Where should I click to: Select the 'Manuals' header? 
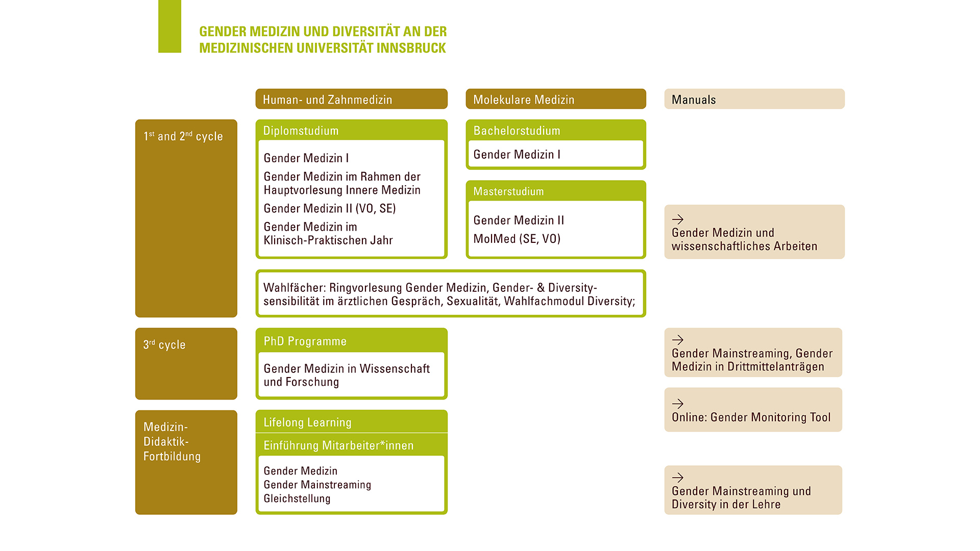click(754, 99)
